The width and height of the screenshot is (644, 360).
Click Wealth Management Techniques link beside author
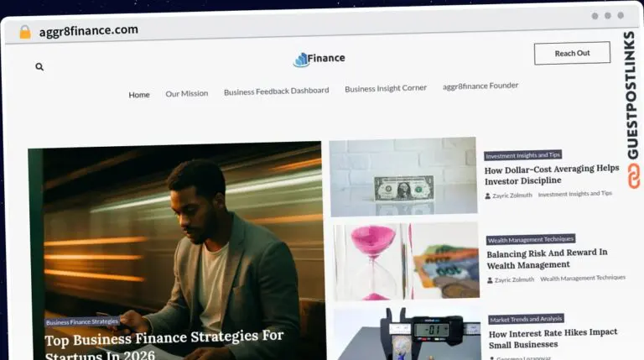[583, 279]
